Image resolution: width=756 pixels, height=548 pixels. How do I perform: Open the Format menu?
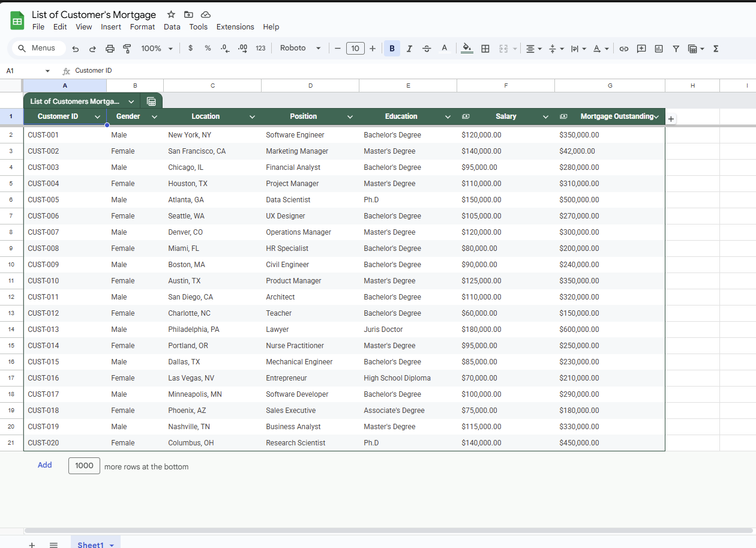pyautogui.click(x=142, y=27)
